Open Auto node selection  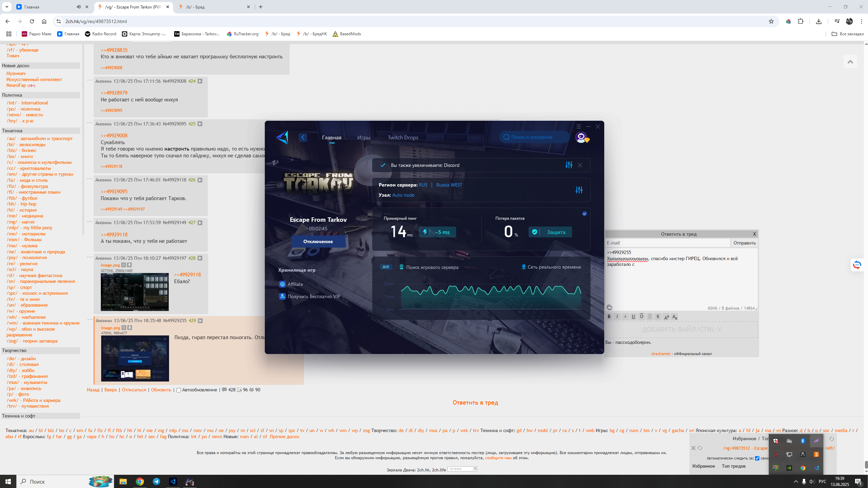[403, 195]
